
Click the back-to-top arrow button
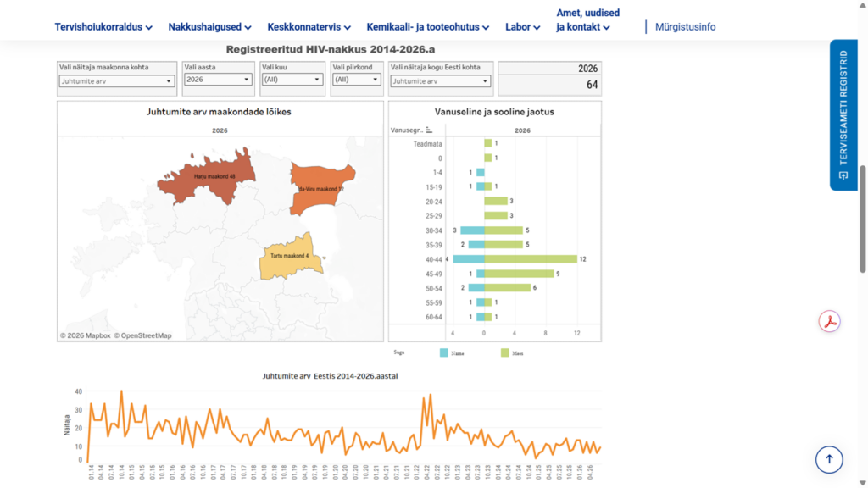(x=829, y=459)
